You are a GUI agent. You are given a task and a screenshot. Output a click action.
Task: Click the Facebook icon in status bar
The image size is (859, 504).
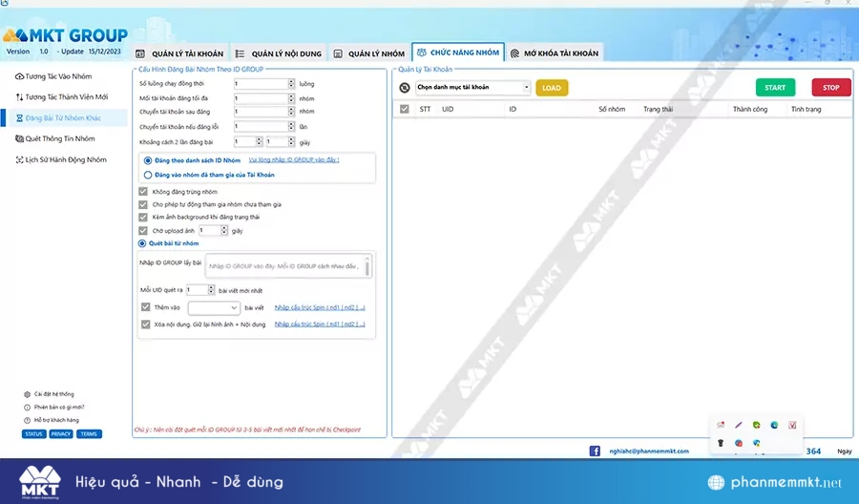click(x=595, y=451)
